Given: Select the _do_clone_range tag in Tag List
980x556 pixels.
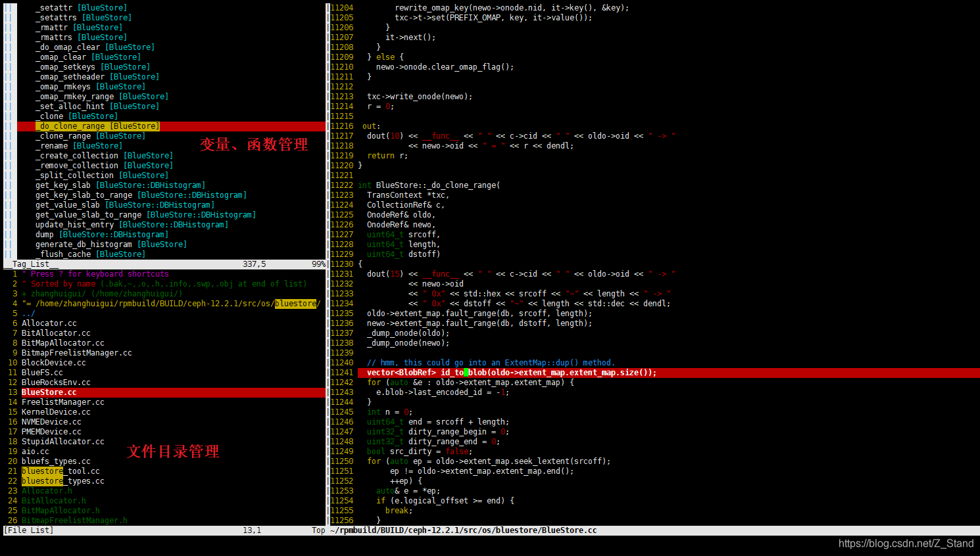Looking at the screenshot, I should [97, 126].
